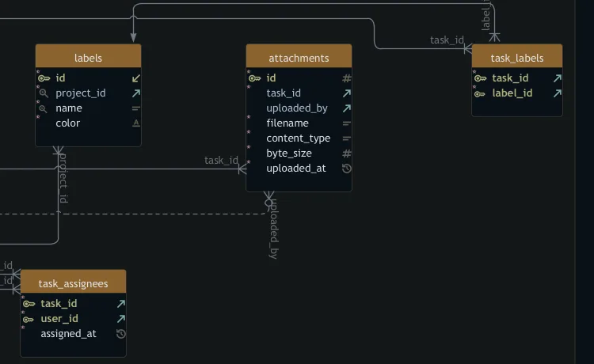Click the timestamp clock icon for assigned_at
This screenshot has width=594, height=364.
point(121,334)
